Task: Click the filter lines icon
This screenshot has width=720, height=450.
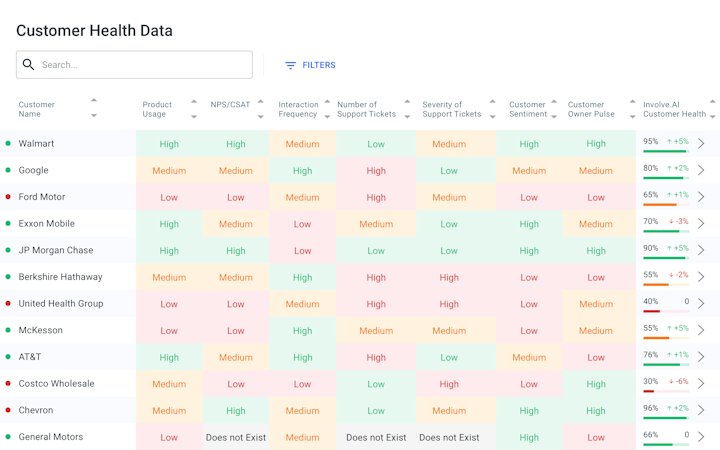Action: [290, 65]
